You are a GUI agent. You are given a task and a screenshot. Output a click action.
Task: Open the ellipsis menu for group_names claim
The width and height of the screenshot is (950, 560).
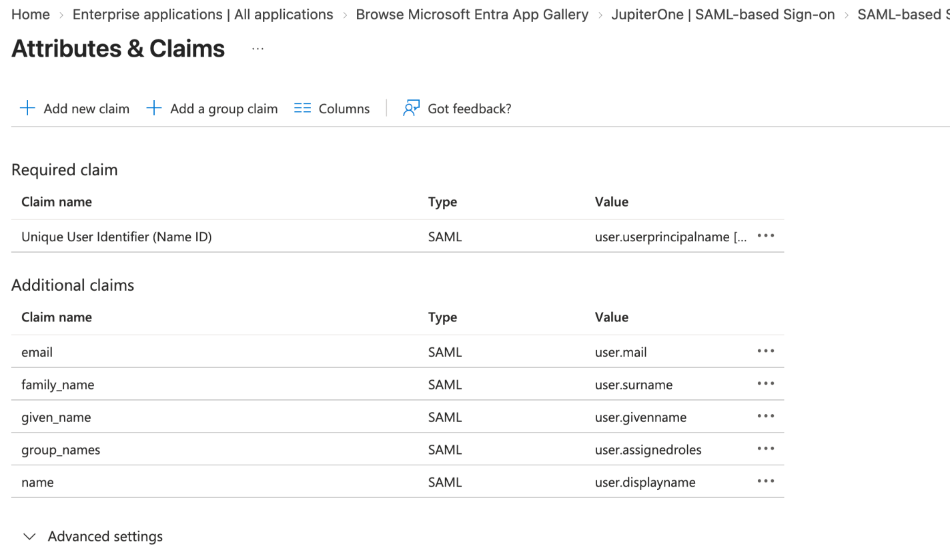click(766, 449)
